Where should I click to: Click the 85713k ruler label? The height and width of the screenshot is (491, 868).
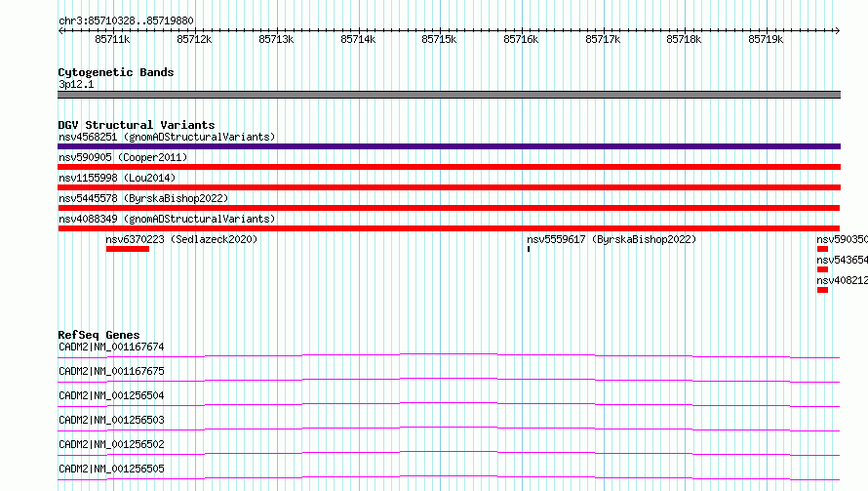276,39
